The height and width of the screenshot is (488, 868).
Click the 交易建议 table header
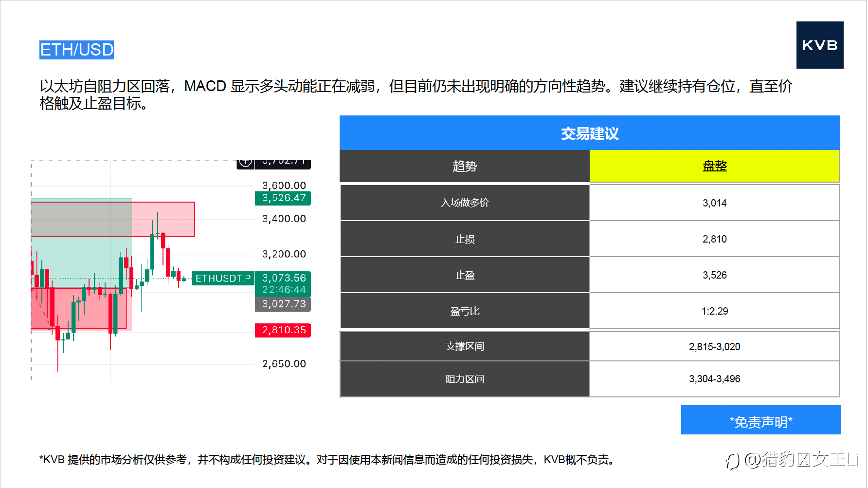590,132
